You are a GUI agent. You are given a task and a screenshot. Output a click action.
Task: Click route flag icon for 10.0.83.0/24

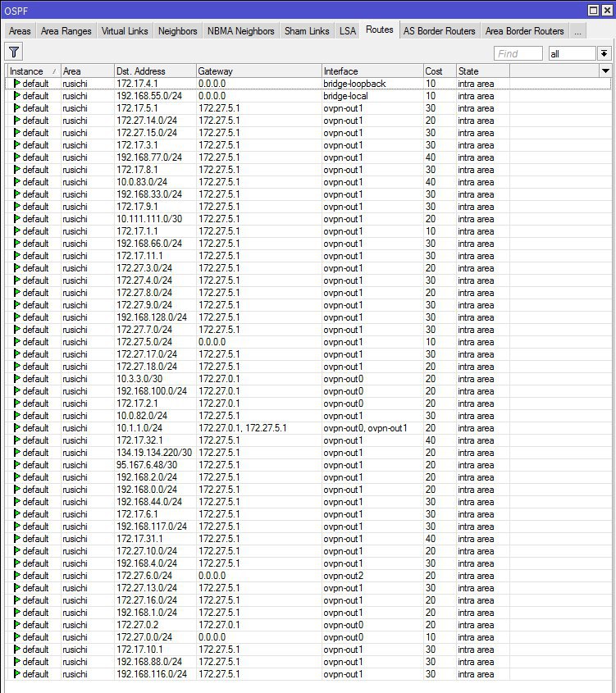click(17, 181)
